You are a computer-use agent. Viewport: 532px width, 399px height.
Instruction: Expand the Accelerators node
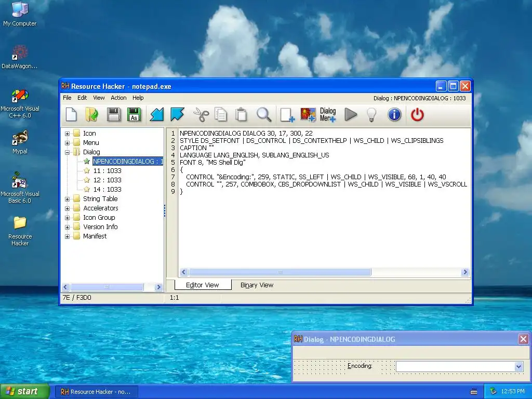tap(67, 208)
